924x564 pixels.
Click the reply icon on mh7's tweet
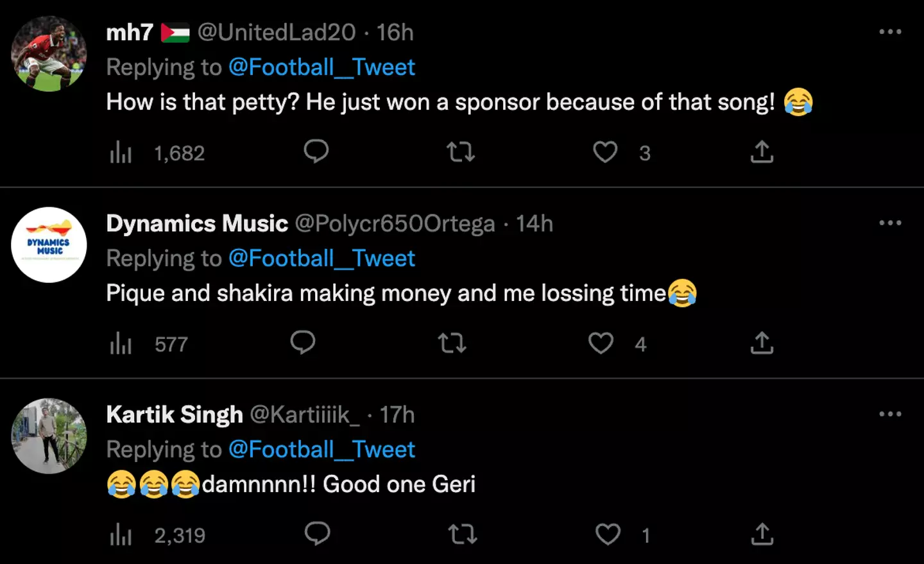click(316, 152)
